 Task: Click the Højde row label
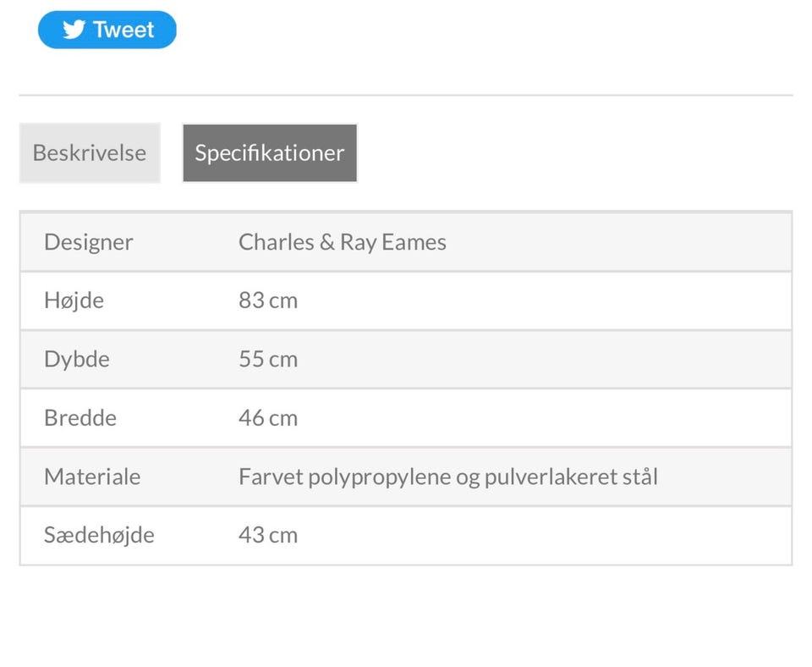point(74,300)
